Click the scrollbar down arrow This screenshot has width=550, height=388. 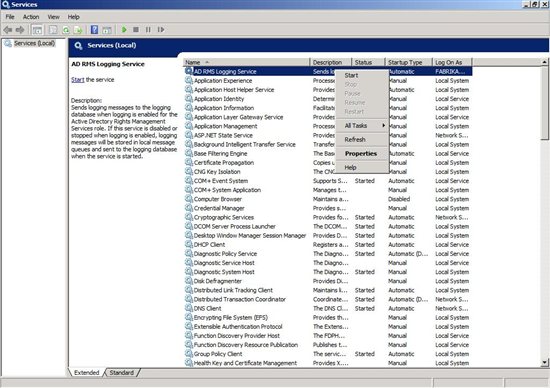click(544, 363)
